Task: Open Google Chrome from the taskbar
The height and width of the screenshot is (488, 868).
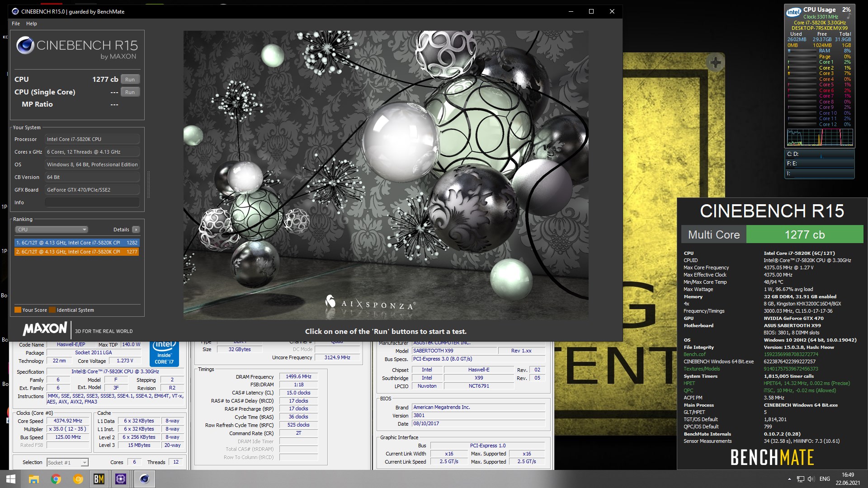Action: pos(56,479)
